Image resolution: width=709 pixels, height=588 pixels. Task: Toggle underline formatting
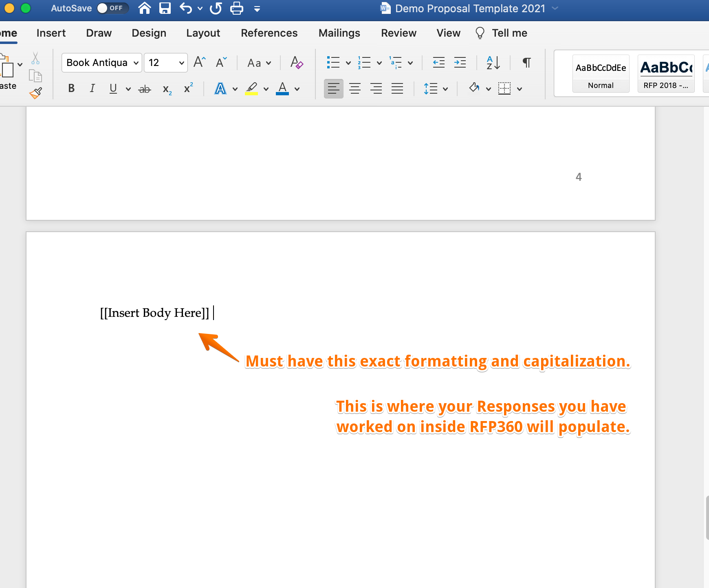[x=113, y=88]
